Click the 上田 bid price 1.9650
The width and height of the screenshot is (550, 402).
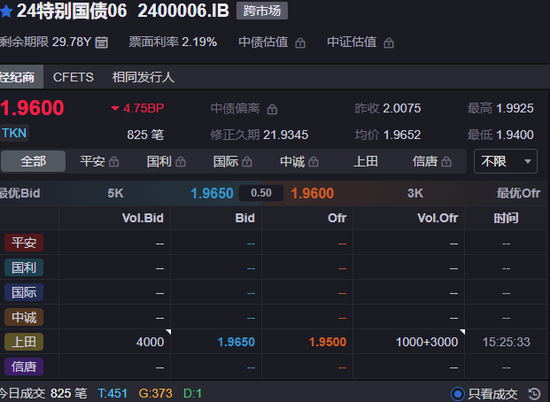click(236, 342)
